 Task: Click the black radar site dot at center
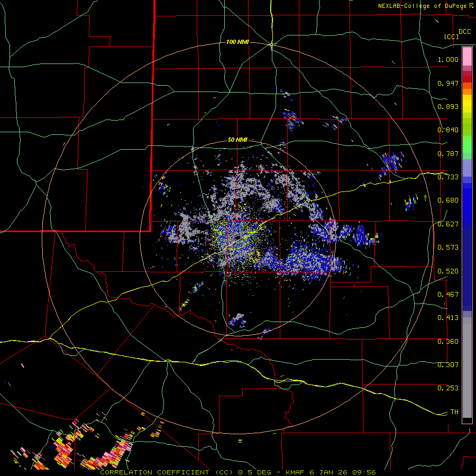tap(238, 237)
